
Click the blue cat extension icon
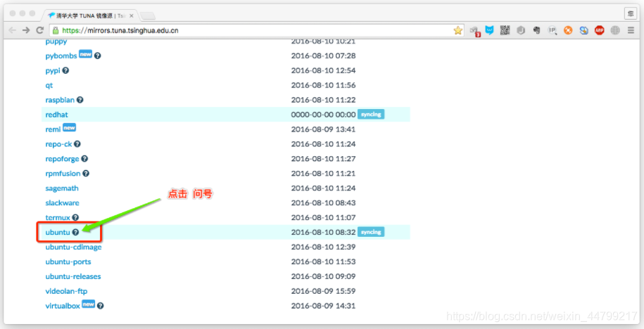pyautogui.click(x=490, y=30)
